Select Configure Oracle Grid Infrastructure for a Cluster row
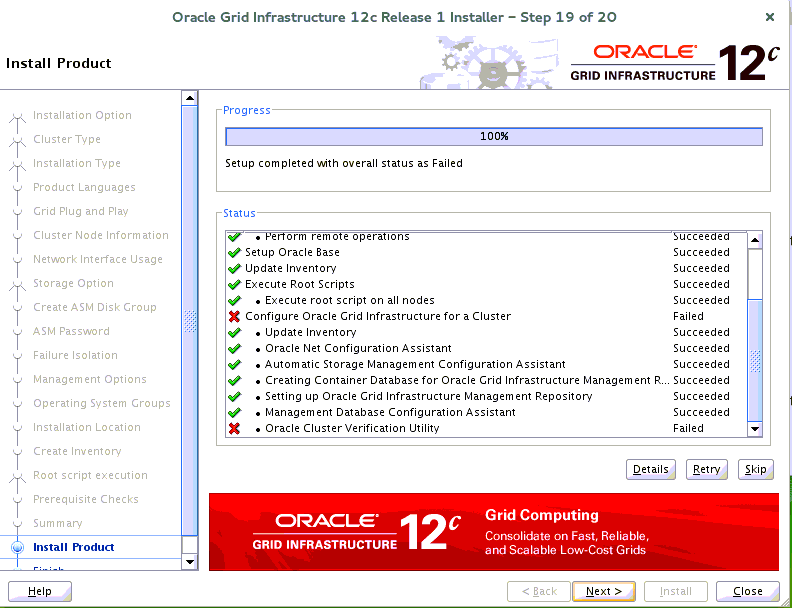792x608 pixels. [487, 316]
